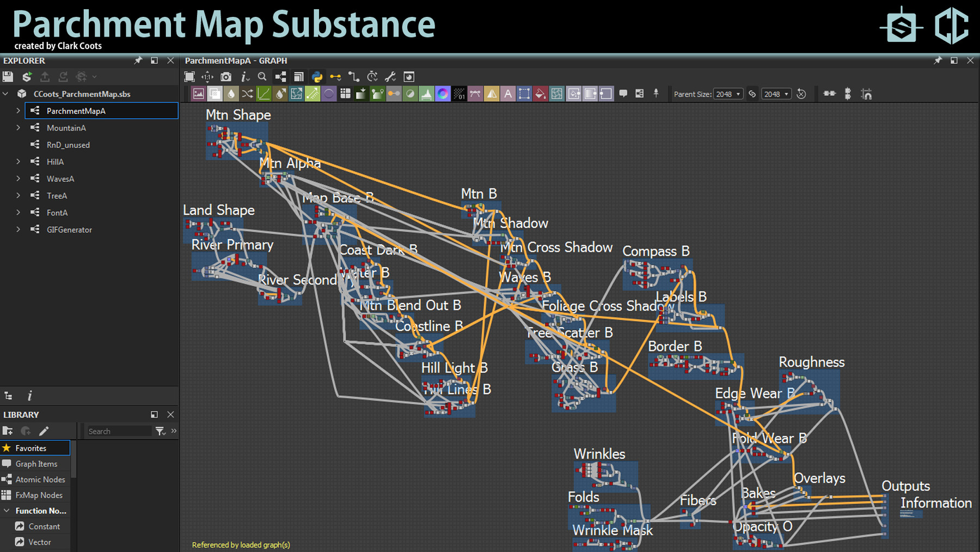The height and width of the screenshot is (552, 980).
Task: Add a Uniform Color paint bucket node
Action: tap(540, 94)
